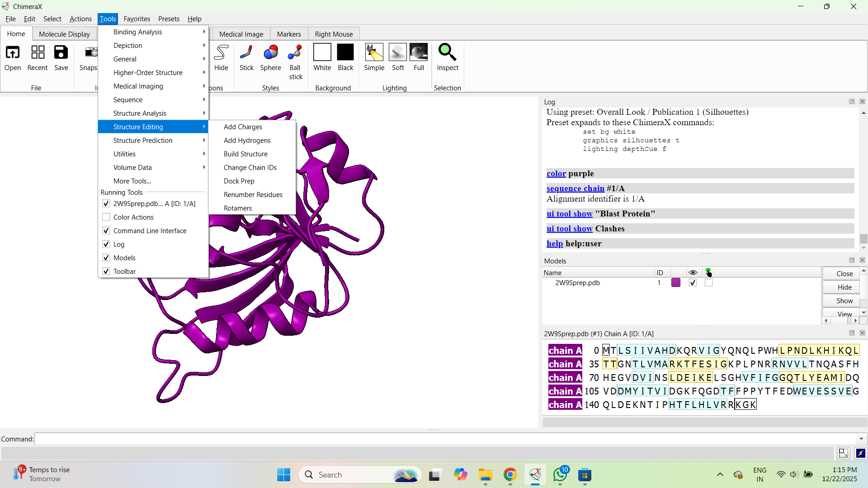This screenshot has height=488, width=868.
Task: Select Dock Prep menu entry
Action: tap(239, 181)
